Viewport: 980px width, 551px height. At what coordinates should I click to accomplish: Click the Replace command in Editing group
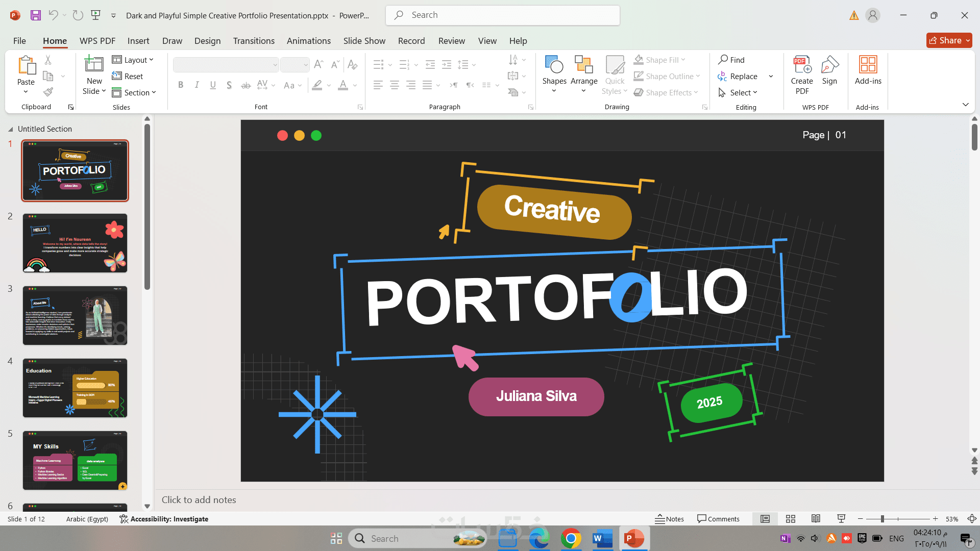tap(743, 76)
